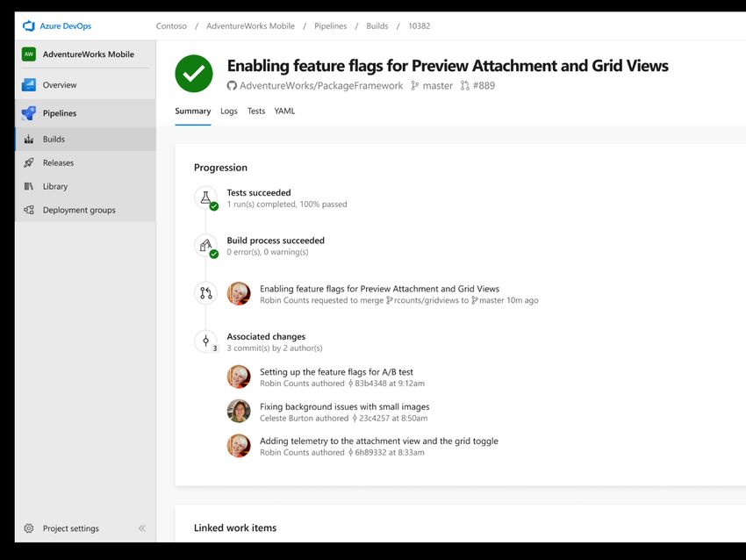
Task: Switch to the YAML tab
Action: point(284,111)
